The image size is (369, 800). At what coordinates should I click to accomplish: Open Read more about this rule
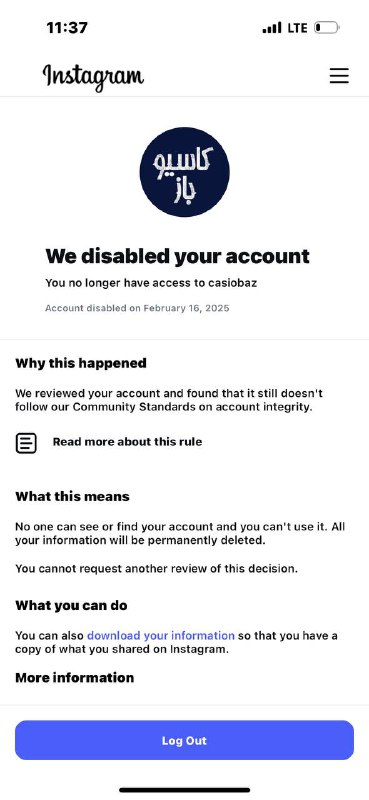pos(128,442)
